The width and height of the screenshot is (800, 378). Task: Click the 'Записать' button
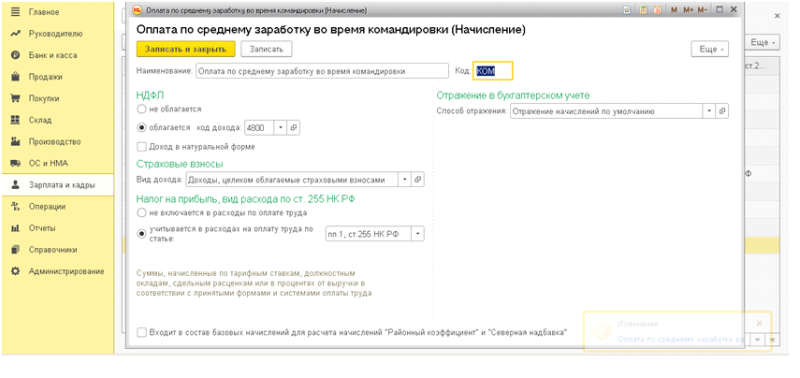pos(266,49)
